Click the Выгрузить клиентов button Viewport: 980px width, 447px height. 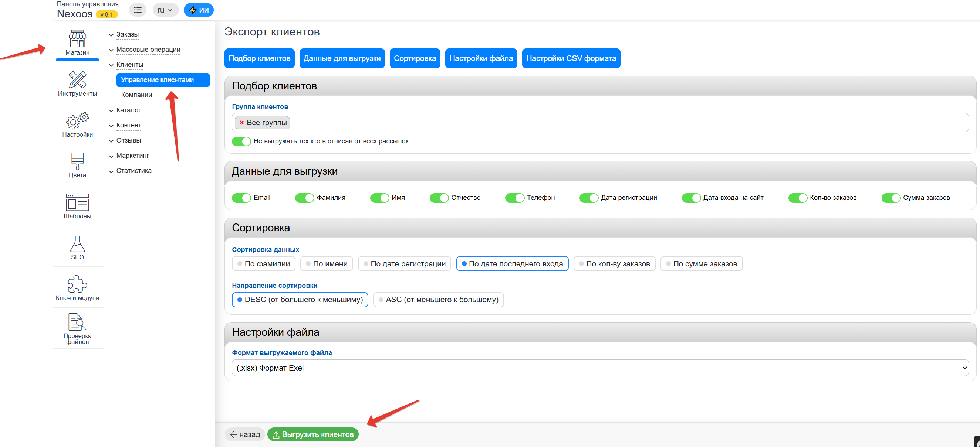click(x=313, y=434)
